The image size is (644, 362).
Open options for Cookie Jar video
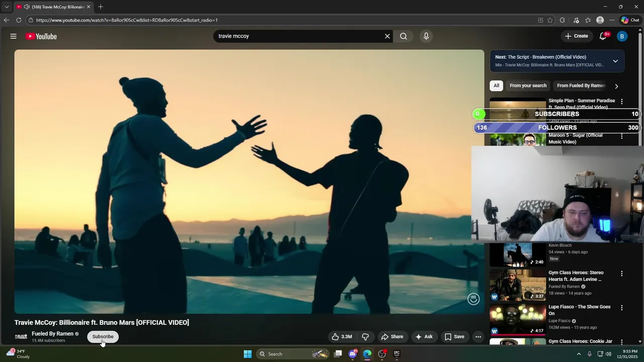(x=622, y=342)
